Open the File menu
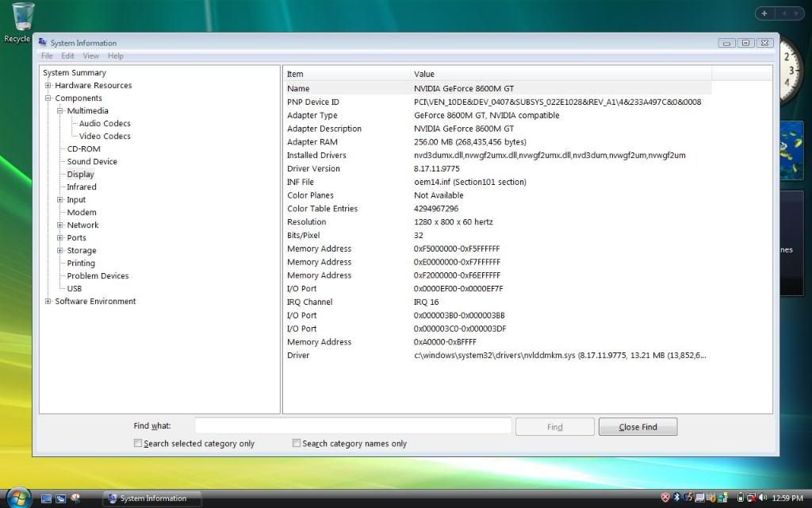 tap(47, 56)
